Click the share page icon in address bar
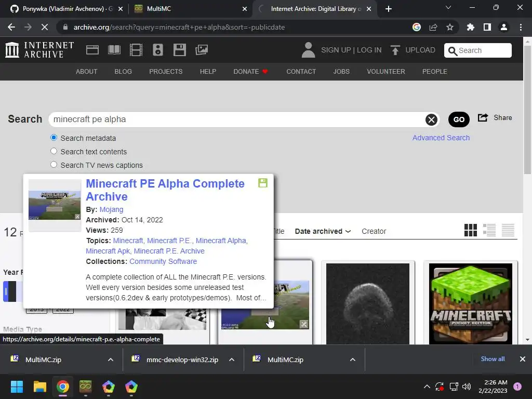 pyautogui.click(x=433, y=27)
